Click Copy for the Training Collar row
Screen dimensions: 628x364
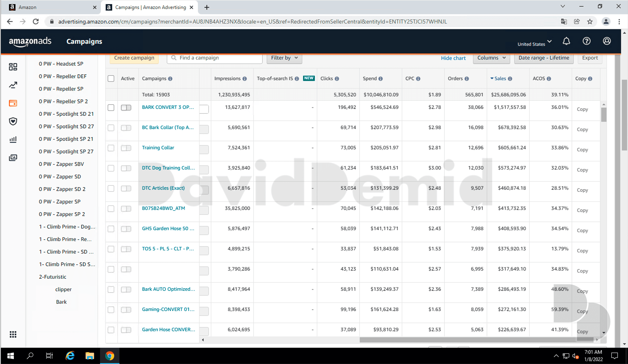pyautogui.click(x=582, y=150)
